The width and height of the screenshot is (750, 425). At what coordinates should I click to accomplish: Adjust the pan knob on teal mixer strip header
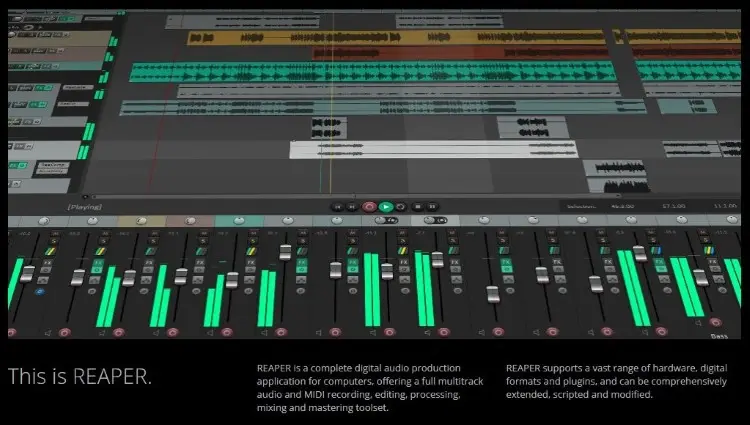pos(239,220)
